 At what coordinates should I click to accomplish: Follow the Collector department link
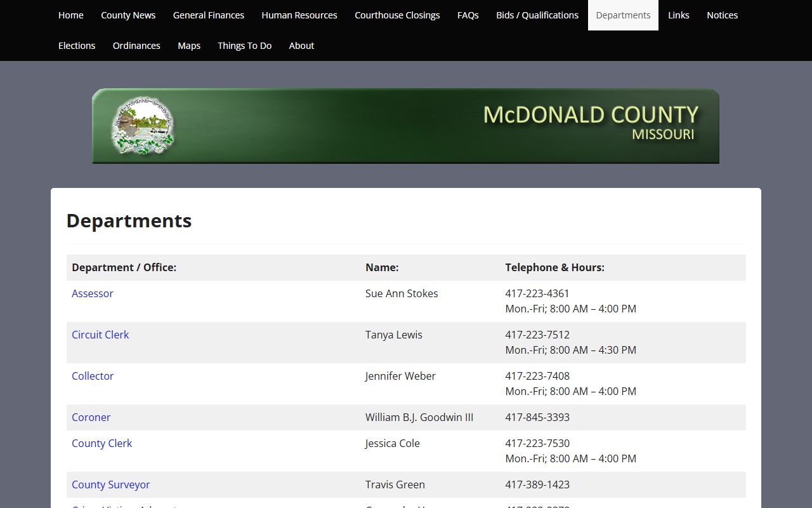point(93,376)
